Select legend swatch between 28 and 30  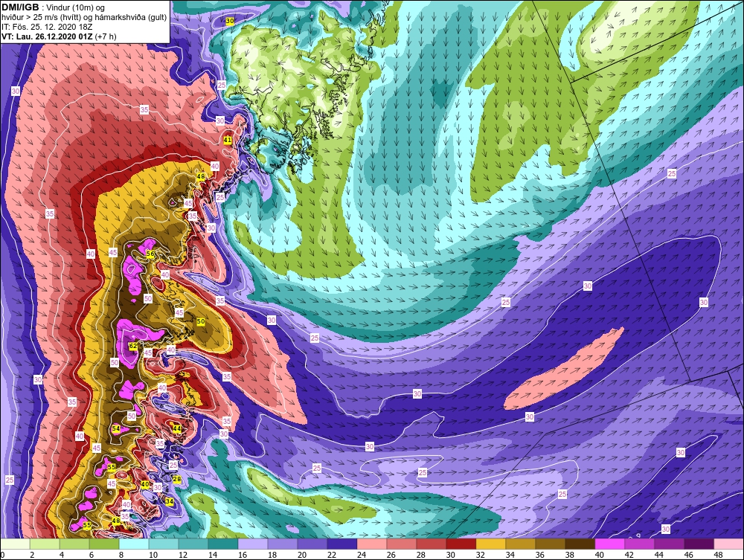(x=432, y=544)
